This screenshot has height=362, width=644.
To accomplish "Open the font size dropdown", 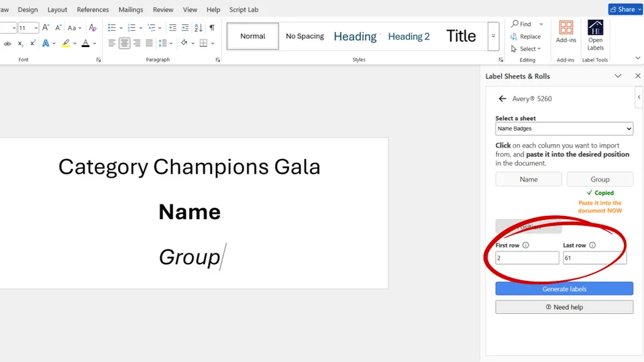I will point(36,28).
